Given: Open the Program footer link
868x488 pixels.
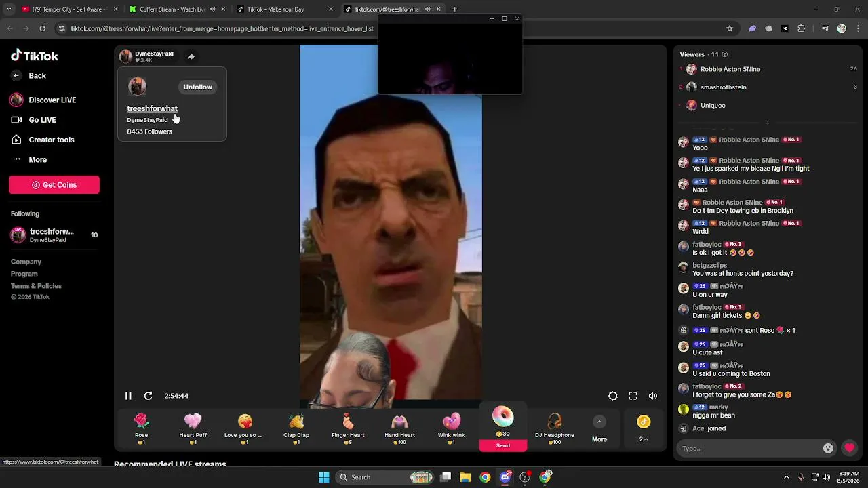Looking at the screenshot, I should pos(24,274).
